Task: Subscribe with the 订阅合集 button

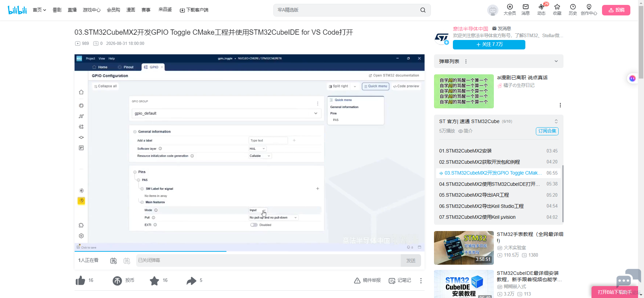Action: click(547, 131)
